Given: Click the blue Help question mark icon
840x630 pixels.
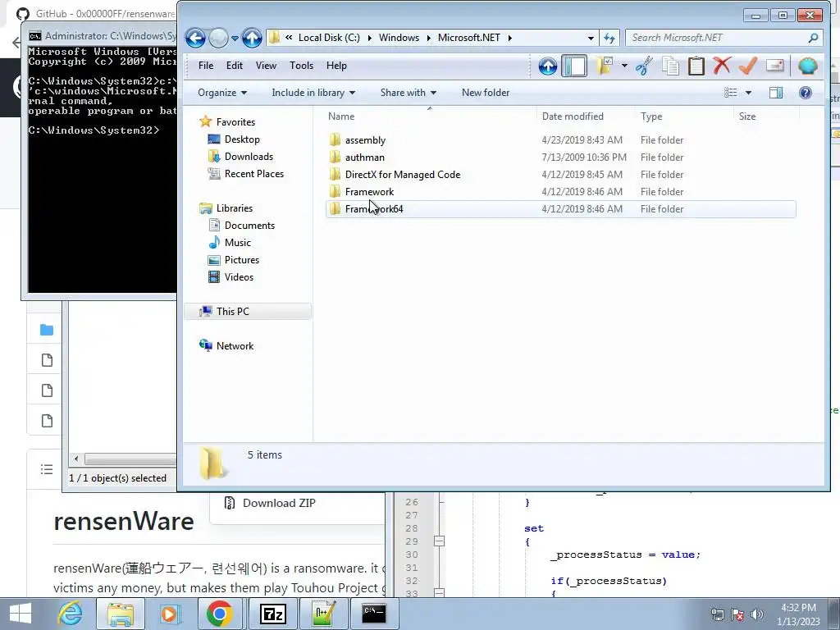Looking at the screenshot, I should 806,93.
